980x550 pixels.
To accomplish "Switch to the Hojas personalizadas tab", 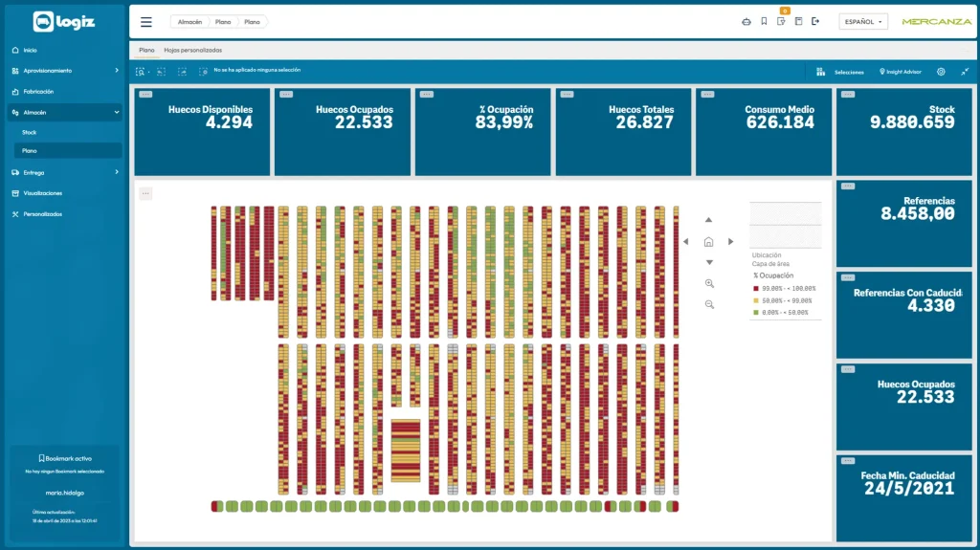I will tap(192, 50).
